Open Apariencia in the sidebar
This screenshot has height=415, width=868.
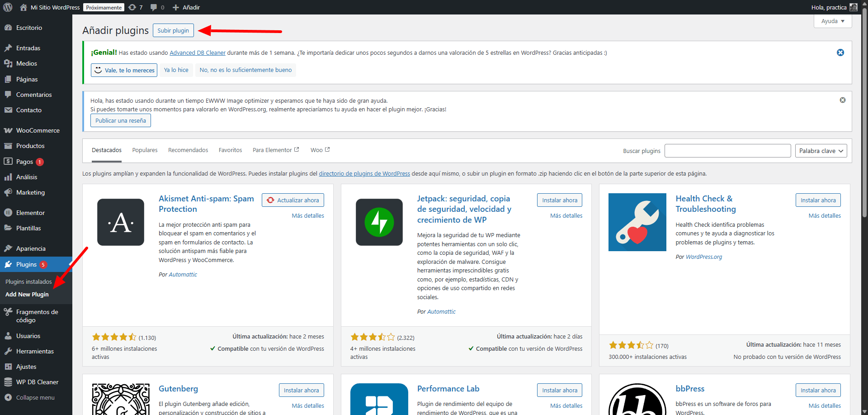[36, 248]
